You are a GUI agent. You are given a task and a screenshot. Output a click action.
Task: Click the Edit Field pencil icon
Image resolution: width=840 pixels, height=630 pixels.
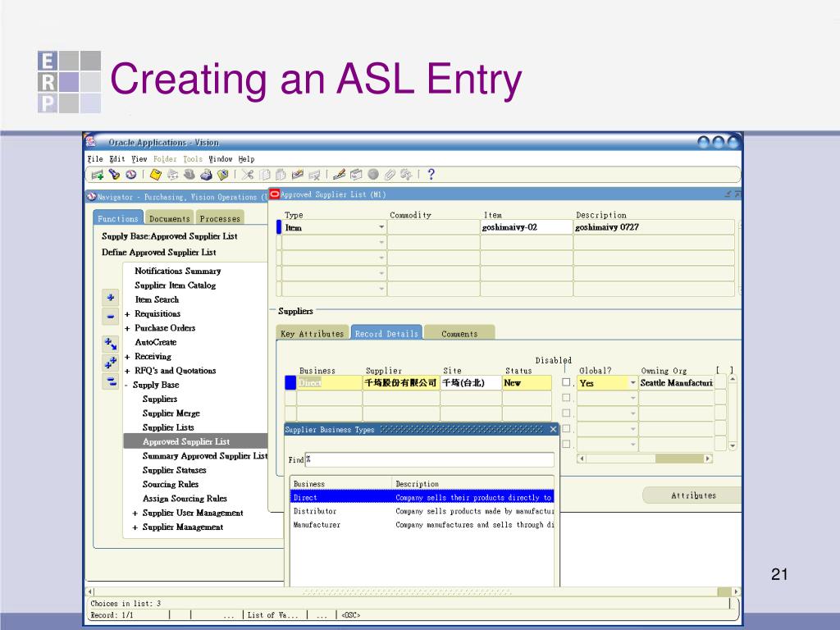click(339, 175)
